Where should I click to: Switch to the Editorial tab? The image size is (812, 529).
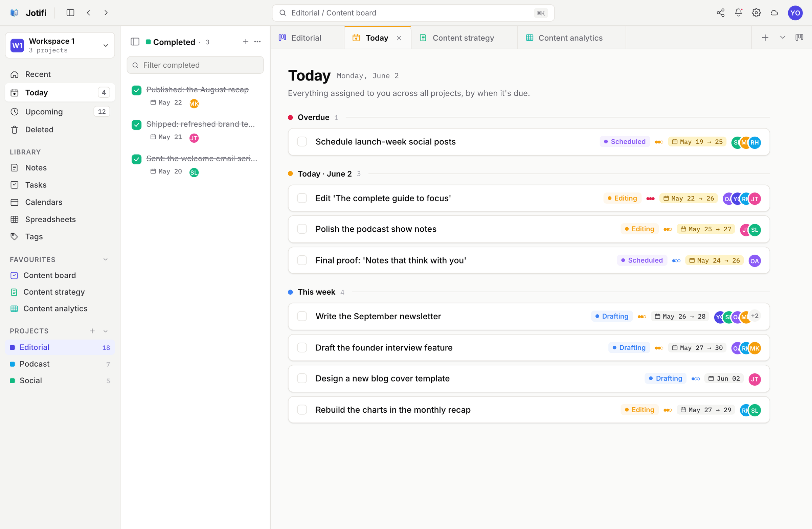coord(307,38)
